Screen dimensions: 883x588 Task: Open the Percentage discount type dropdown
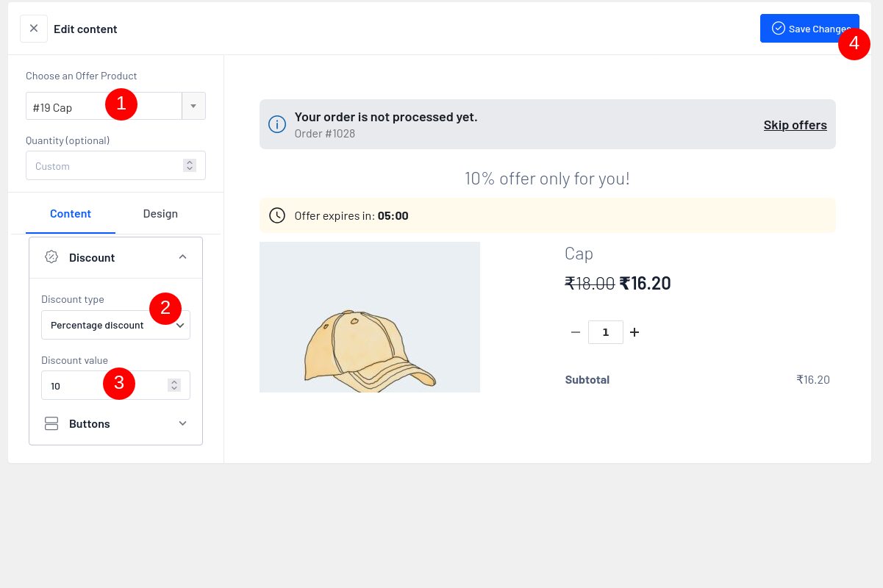(x=115, y=325)
